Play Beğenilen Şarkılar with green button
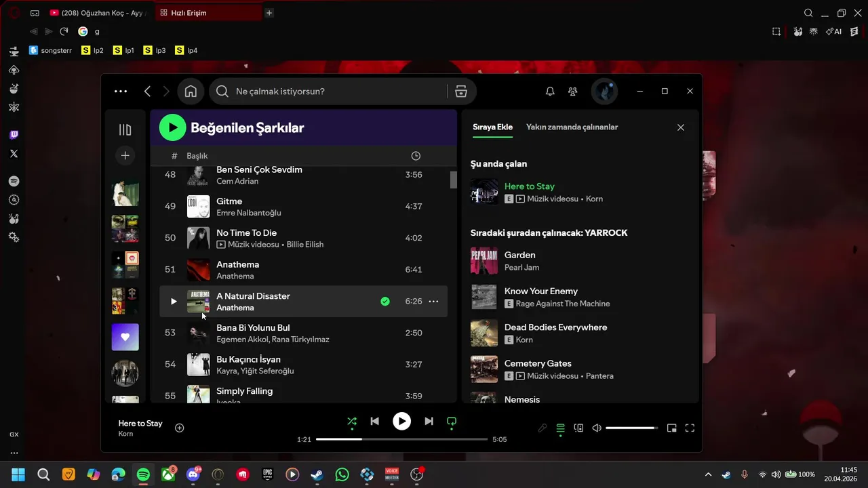Image resolution: width=868 pixels, height=488 pixels. click(x=172, y=127)
